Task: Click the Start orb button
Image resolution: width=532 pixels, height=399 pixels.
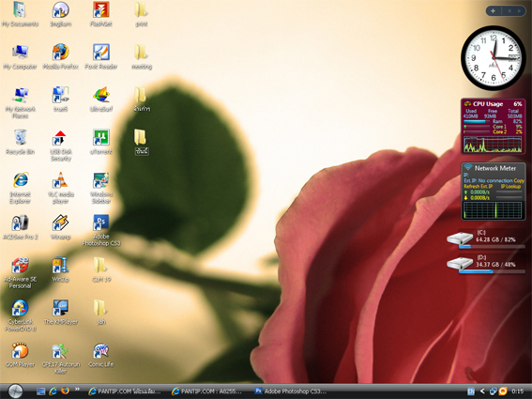Action: click(x=15, y=391)
